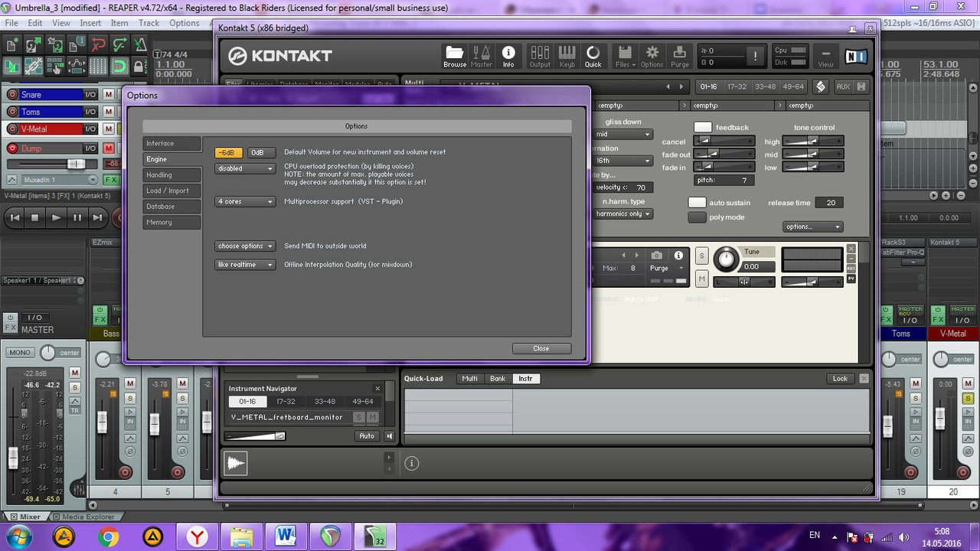
Task: Open the options... dropdown in instrument
Action: click(x=813, y=227)
